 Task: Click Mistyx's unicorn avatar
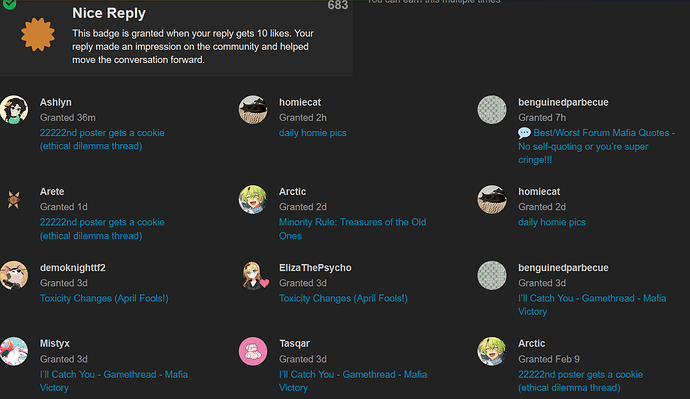click(14, 351)
